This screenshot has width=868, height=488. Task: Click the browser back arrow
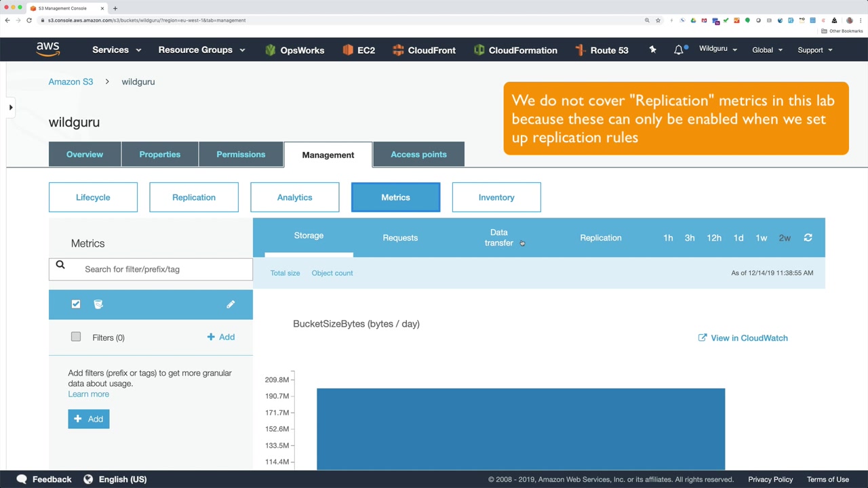pos(7,20)
